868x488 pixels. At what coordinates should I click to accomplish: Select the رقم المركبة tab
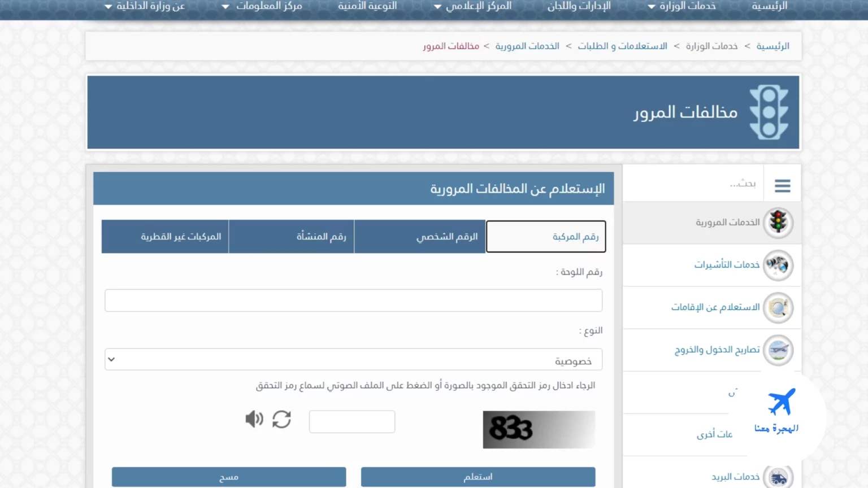(546, 237)
